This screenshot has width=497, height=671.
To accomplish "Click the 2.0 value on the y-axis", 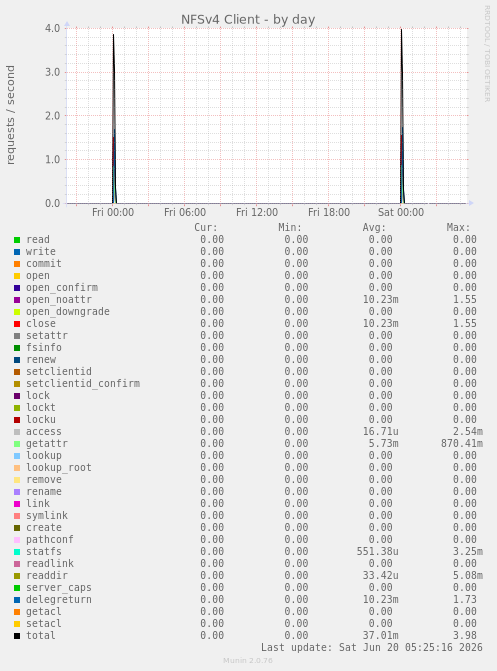I will [53, 116].
